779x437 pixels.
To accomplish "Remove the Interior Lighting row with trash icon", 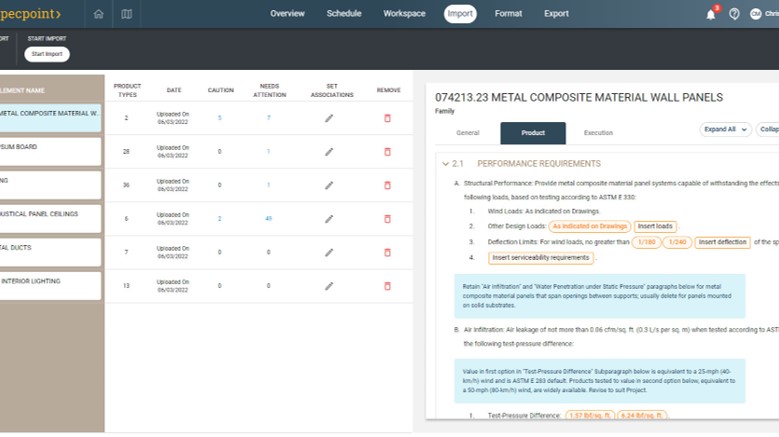I will 388,285.
